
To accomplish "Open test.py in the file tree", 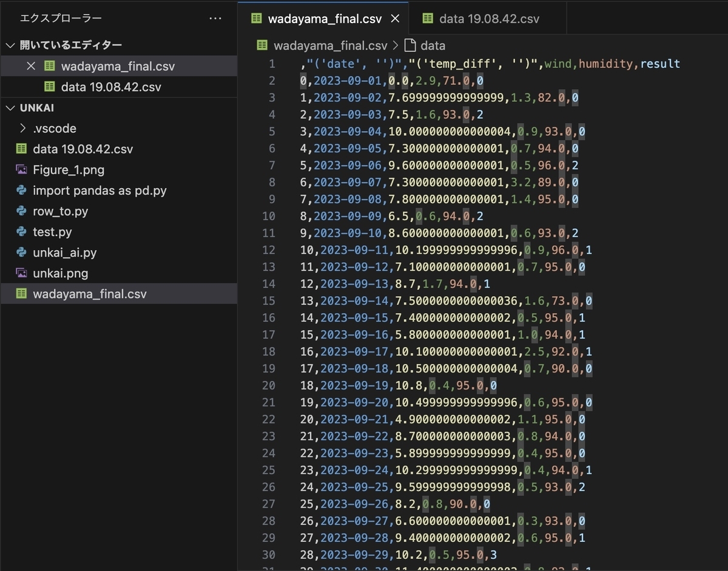I will (118, 232).
